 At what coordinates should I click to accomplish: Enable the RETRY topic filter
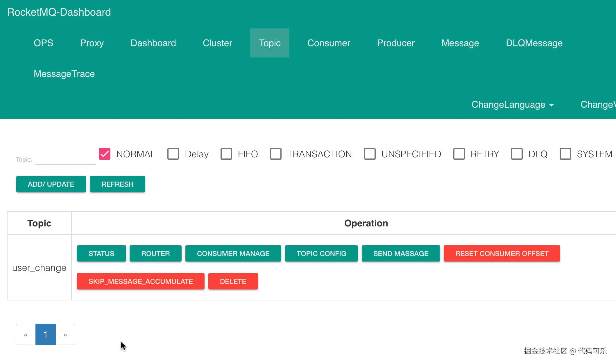click(x=459, y=154)
